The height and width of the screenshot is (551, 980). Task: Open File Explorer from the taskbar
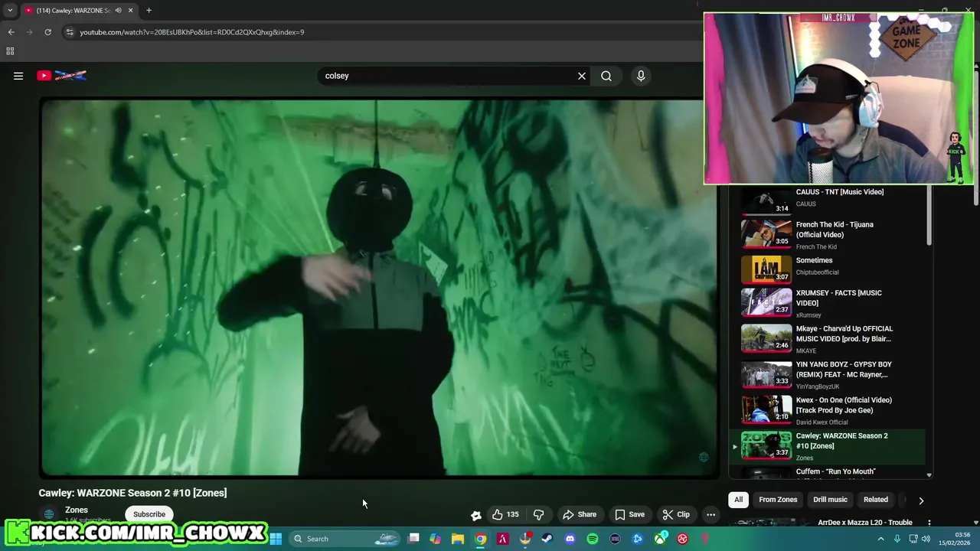coord(458,539)
